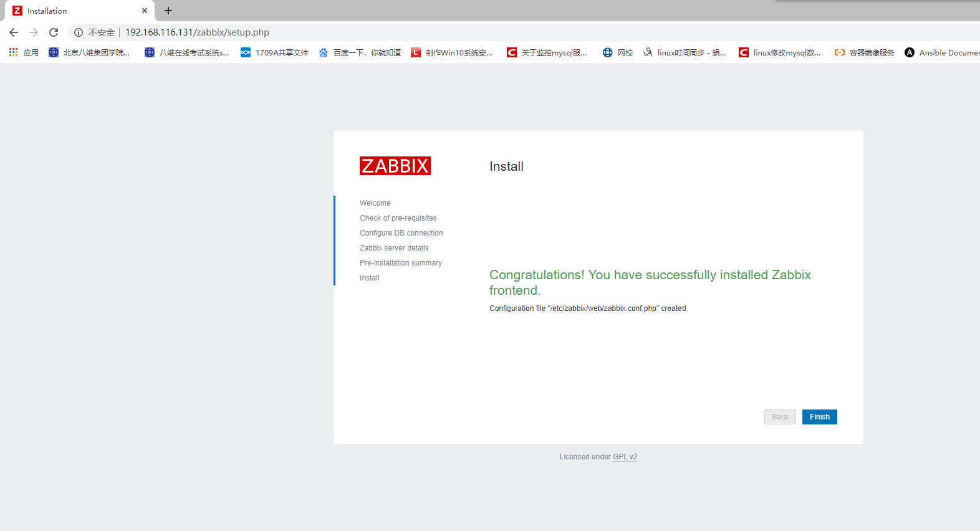Viewport: 980px width, 531px height.
Task: Select Configure DB connection step
Action: (401, 233)
